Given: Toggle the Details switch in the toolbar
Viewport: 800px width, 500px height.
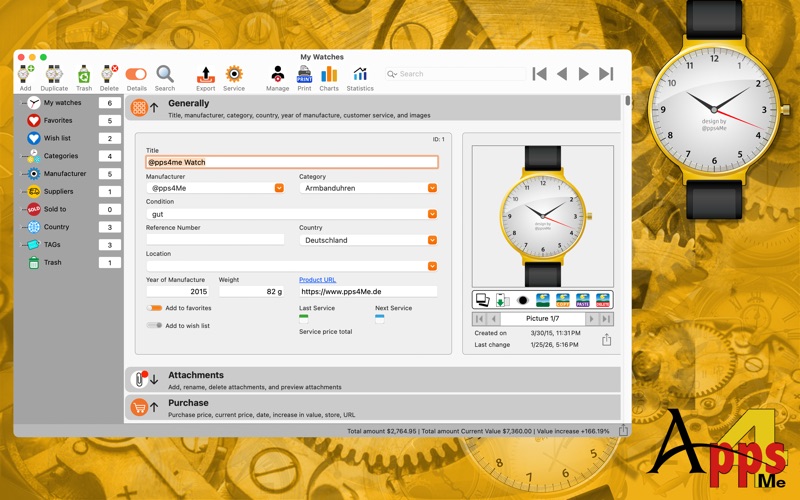Looking at the screenshot, I should pyautogui.click(x=136, y=74).
